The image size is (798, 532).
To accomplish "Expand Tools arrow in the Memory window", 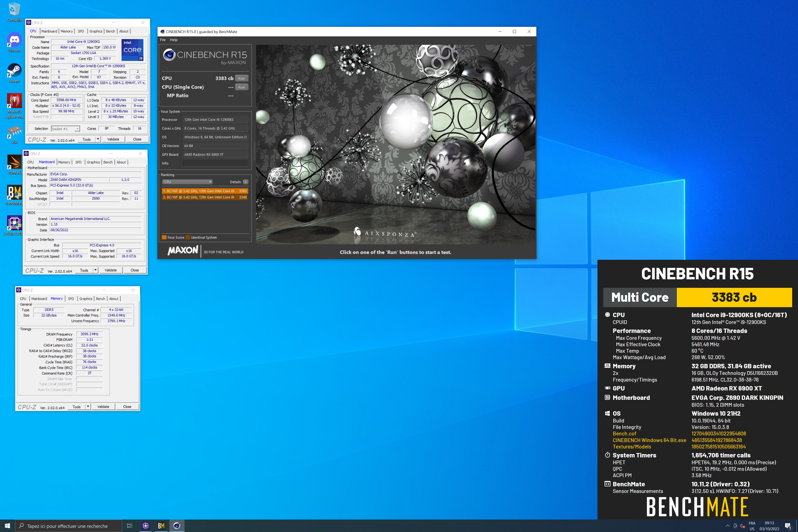I will [88, 406].
